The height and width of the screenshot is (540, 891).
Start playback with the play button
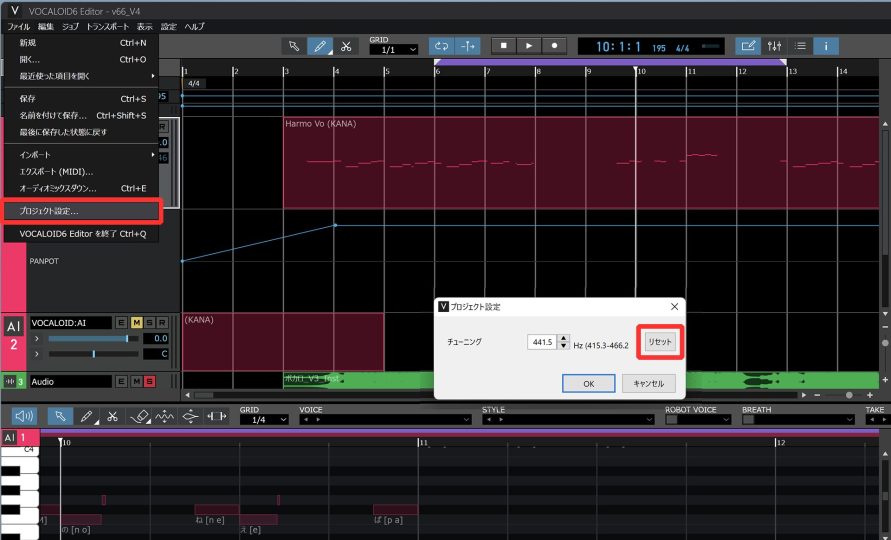click(529, 46)
